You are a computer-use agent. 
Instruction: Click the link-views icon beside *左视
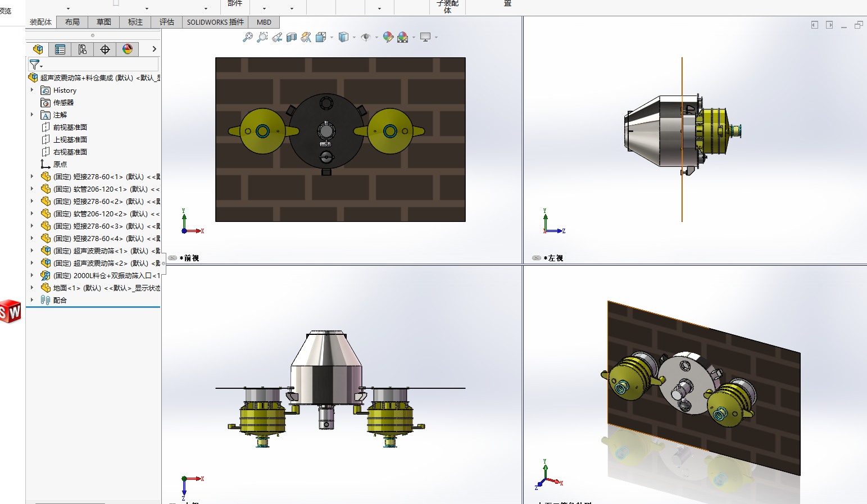[537, 258]
